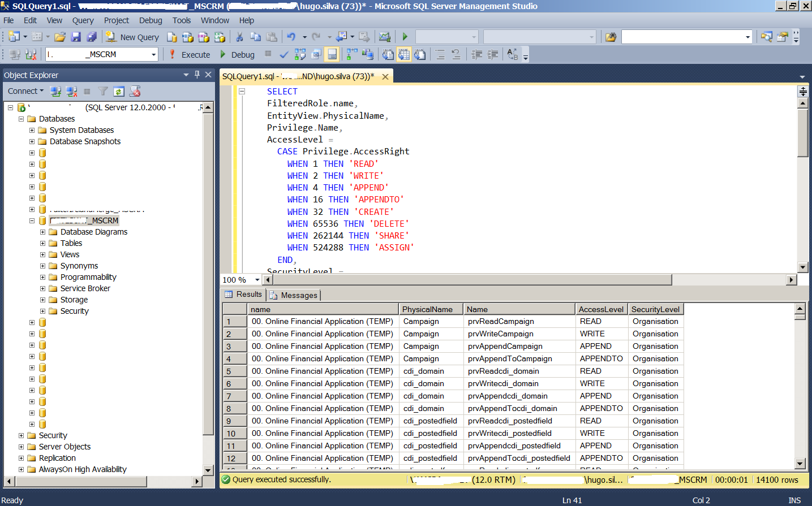This screenshot has height=506, width=812.
Task: Toggle IntelliSense Enabled button
Action: [332, 54]
